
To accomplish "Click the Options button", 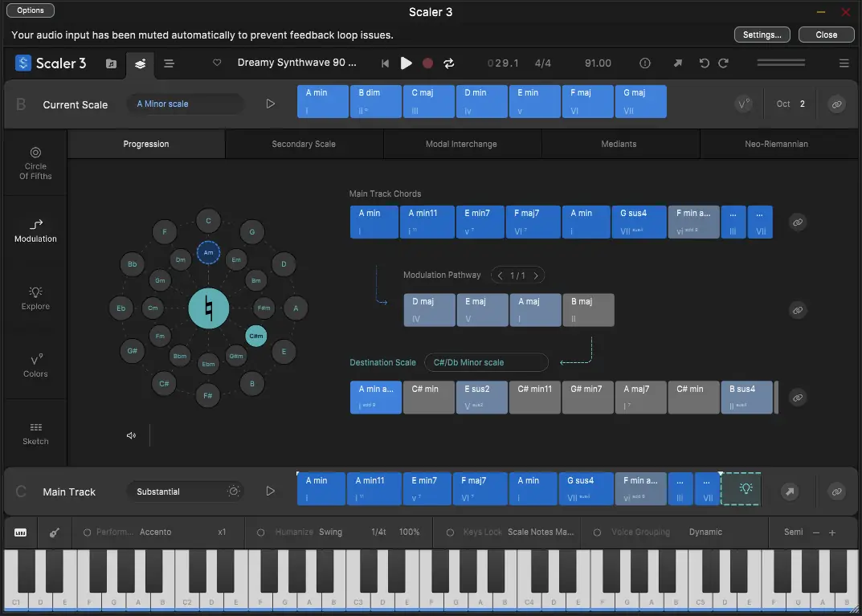I will pos(31,10).
